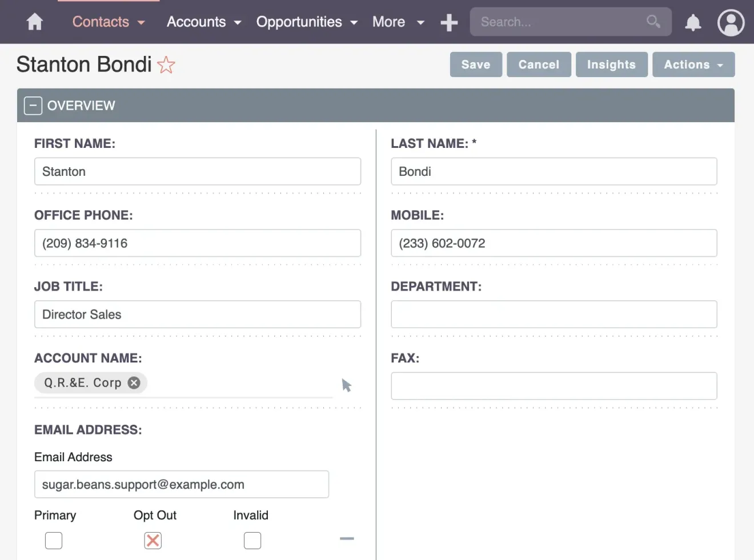Click the home icon in navigation bar
Image resolution: width=754 pixels, height=560 pixels.
(x=34, y=22)
